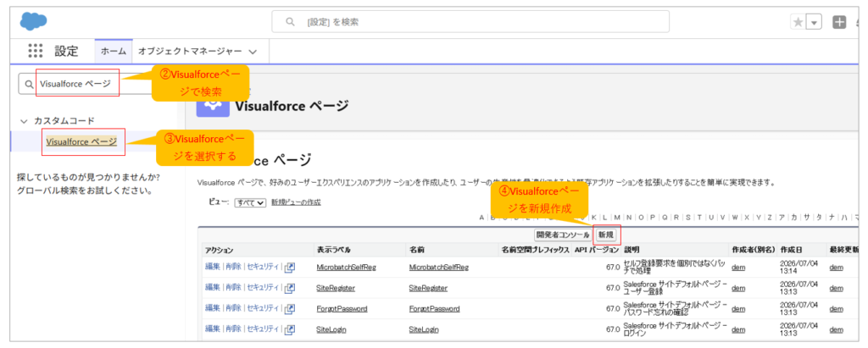Sort by the 名前 column header
This screenshot has height=348, width=868.
(417, 250)
